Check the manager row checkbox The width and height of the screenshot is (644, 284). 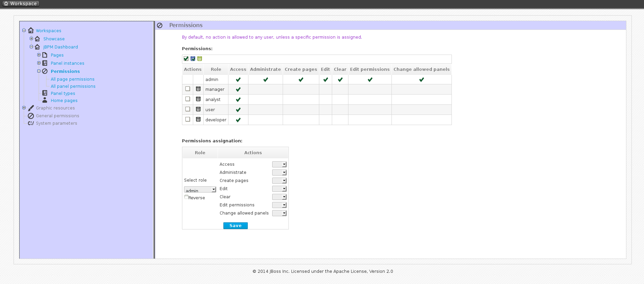click(x=188, y=89)
